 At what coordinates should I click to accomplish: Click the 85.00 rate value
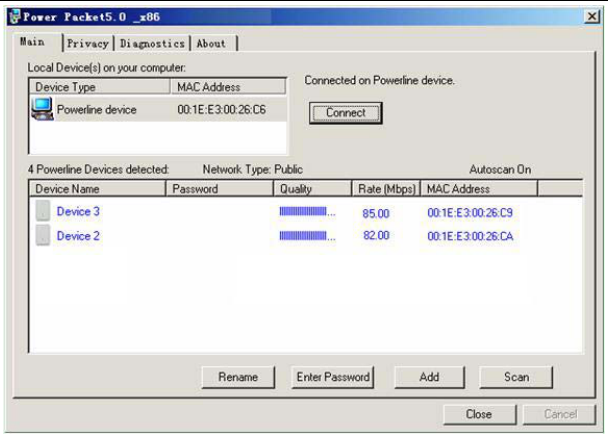(x=376, y=213)
